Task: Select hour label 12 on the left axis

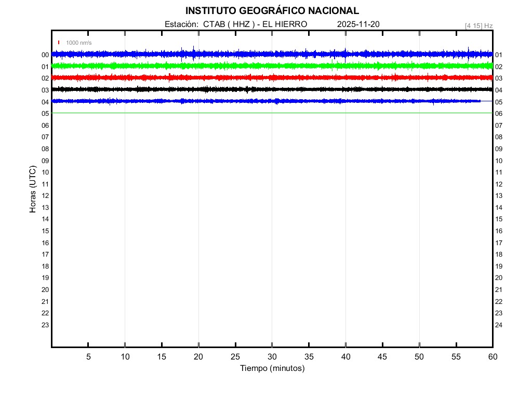Action: 45,196
